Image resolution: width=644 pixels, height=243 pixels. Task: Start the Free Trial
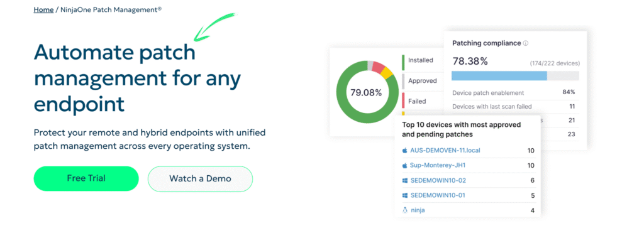86,178
